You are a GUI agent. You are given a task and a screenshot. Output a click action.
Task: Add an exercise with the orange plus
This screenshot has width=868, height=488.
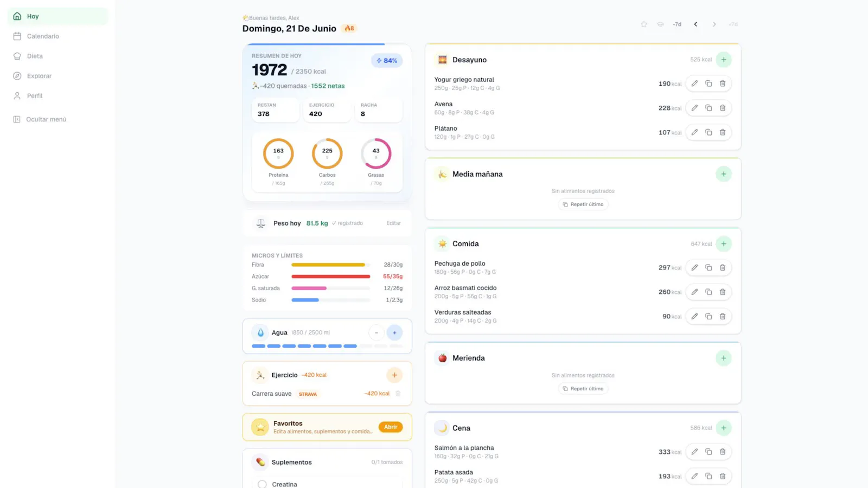(394, 375)
